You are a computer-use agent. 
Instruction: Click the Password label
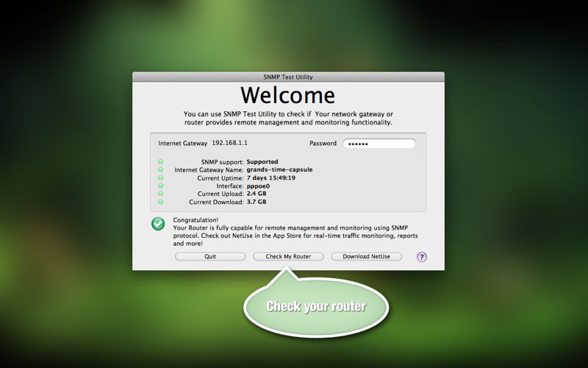tap(323, 144)
